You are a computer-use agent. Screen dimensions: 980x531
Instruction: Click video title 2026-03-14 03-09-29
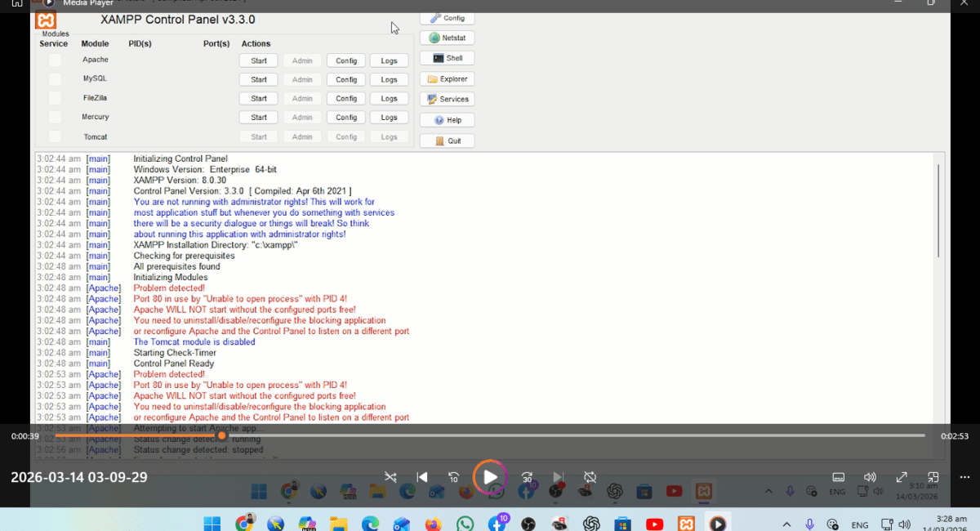(79, 477)
